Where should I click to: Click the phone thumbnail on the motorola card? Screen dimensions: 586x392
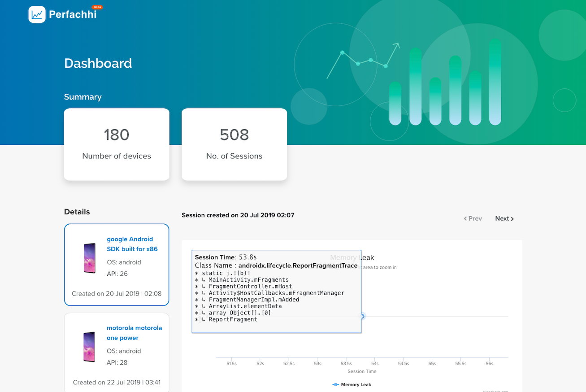(x=90, y=347)
